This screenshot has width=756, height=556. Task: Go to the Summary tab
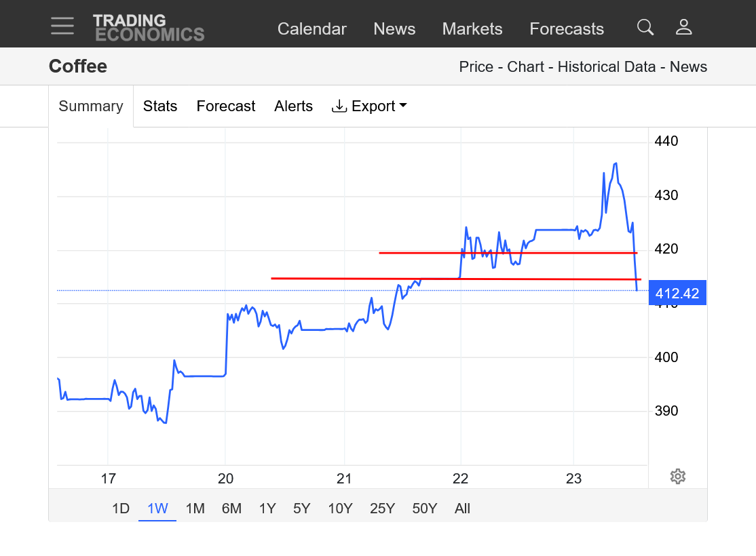pyautogui.click(x=91, y=106)
